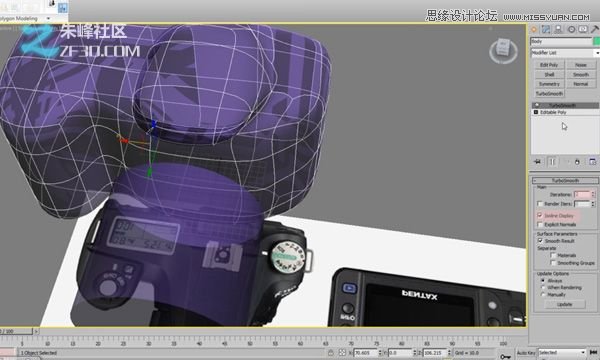
Task: Adjust the X coordinate spinner
Action: pos(380,353)
